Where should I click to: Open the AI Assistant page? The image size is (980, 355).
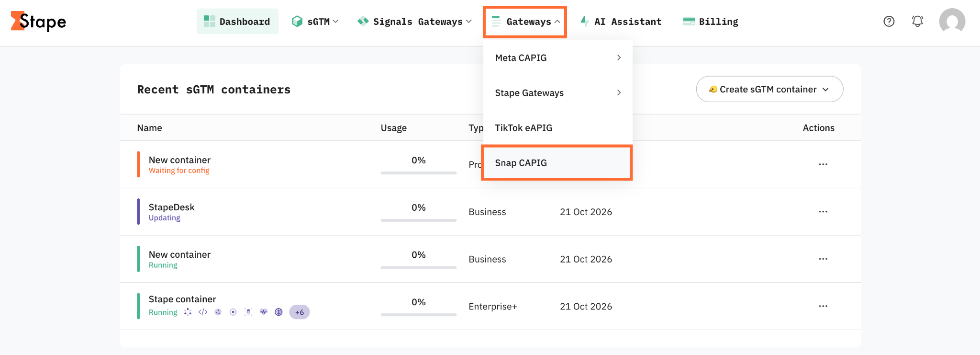point(621,22)
